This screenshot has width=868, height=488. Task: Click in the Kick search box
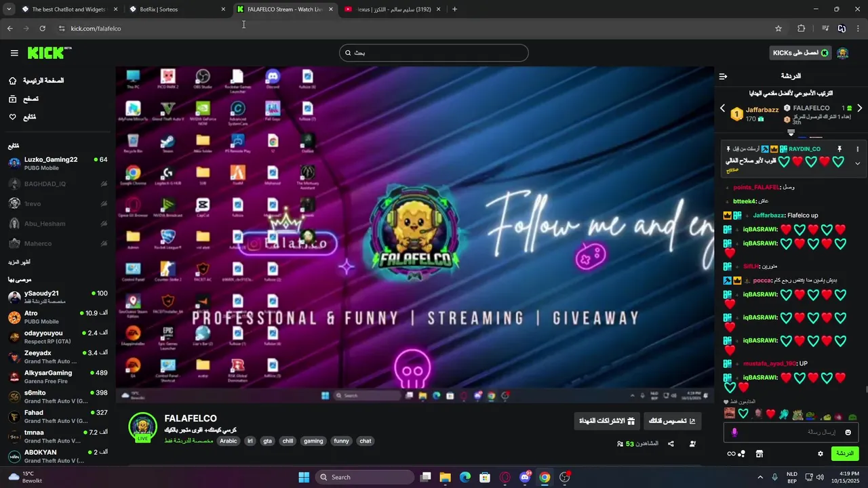pos(434,53)
